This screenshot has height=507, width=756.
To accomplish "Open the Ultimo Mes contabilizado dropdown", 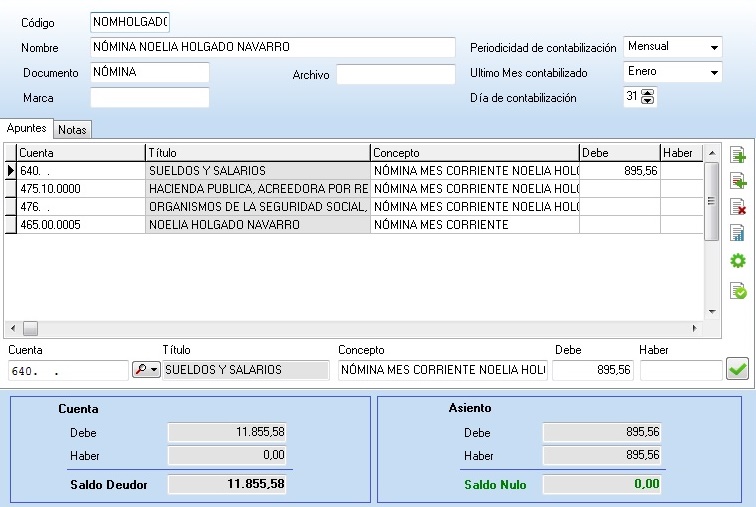I will (x=714, y=72).
